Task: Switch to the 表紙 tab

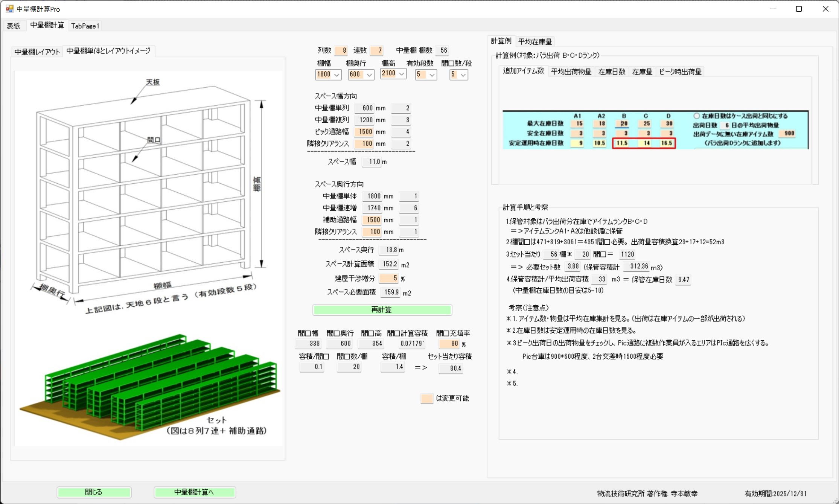Action: coord(14,26)
